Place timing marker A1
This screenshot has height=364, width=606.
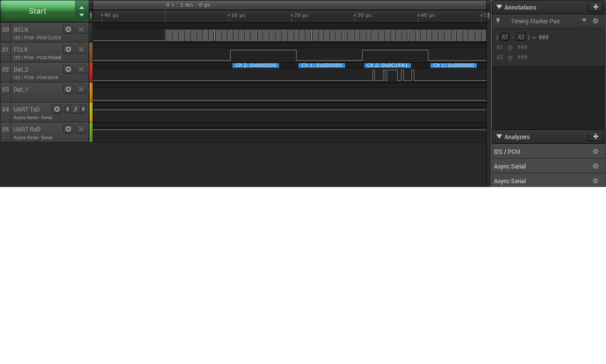tap(505, 37)
